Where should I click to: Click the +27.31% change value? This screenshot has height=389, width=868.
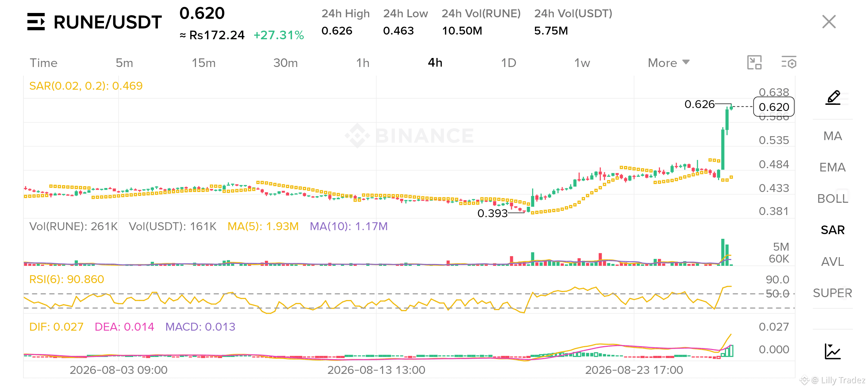[279, 35]
